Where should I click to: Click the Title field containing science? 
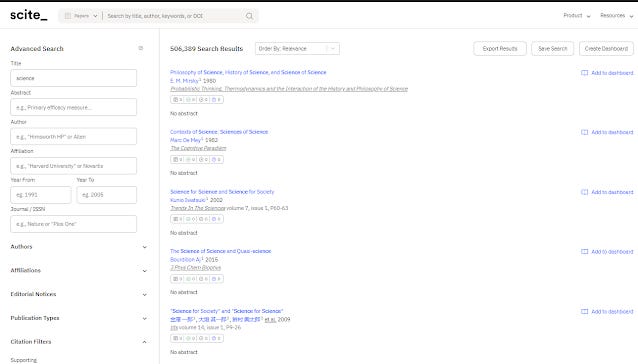[74, 78]
